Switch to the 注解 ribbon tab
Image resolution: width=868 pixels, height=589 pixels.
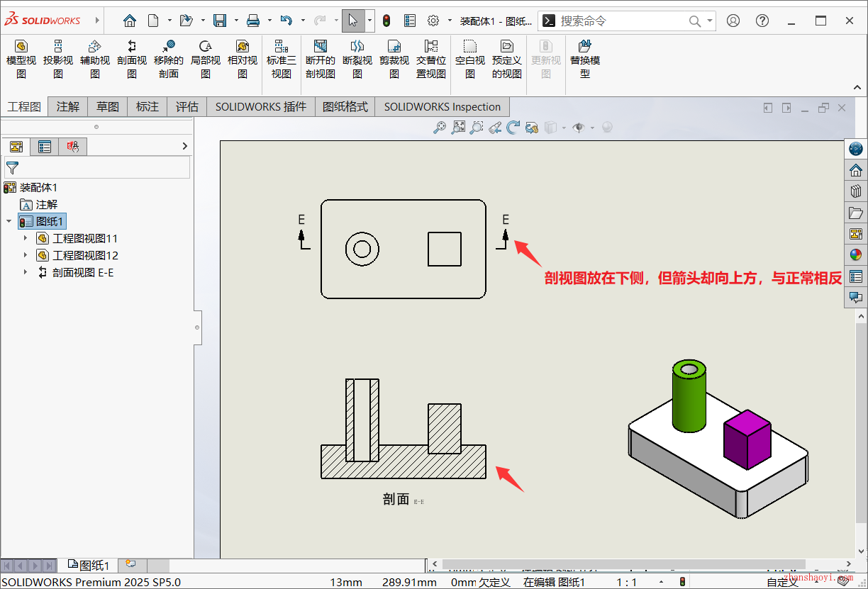pyautogui.click(x=68, y=107)
